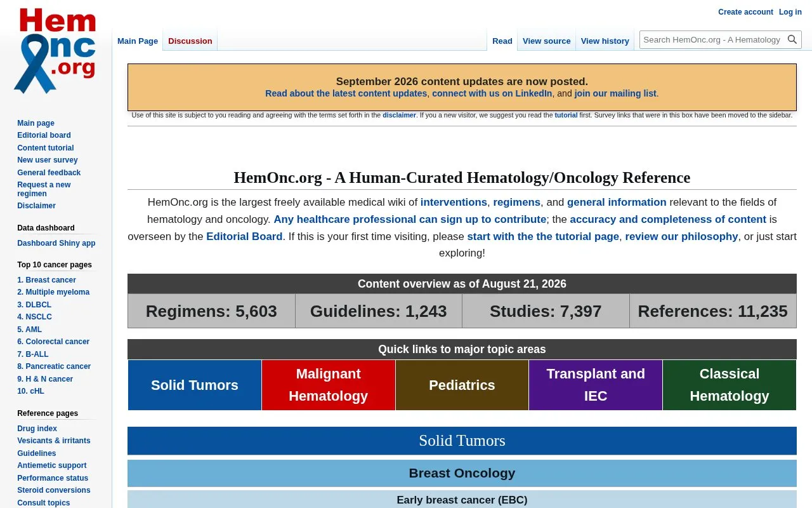Viewport: 812px width, 508px height.
Task: Open the View history tab
Action: pos(605,41)
